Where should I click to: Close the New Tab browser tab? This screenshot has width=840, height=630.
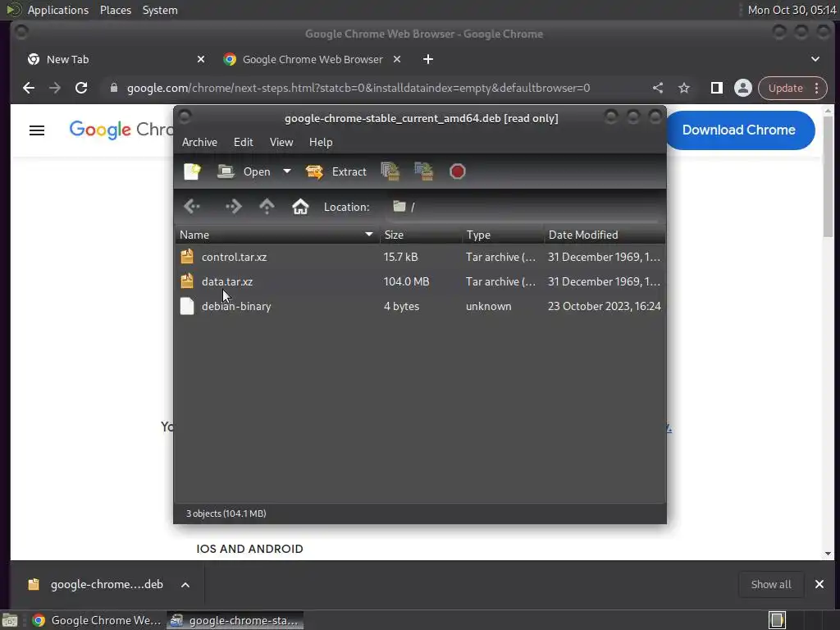pos(201,59)
